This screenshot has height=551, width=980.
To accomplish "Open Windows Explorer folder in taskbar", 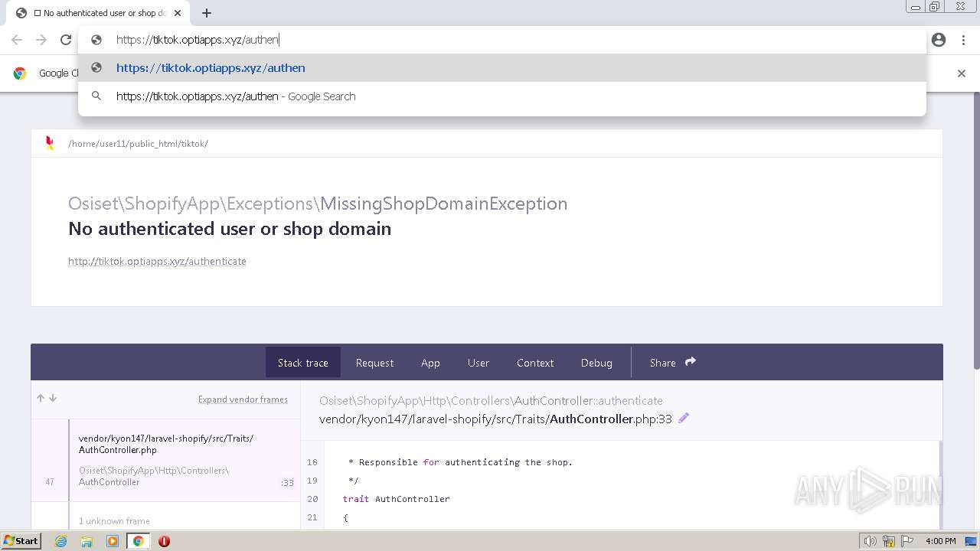I will coord(87,541).
